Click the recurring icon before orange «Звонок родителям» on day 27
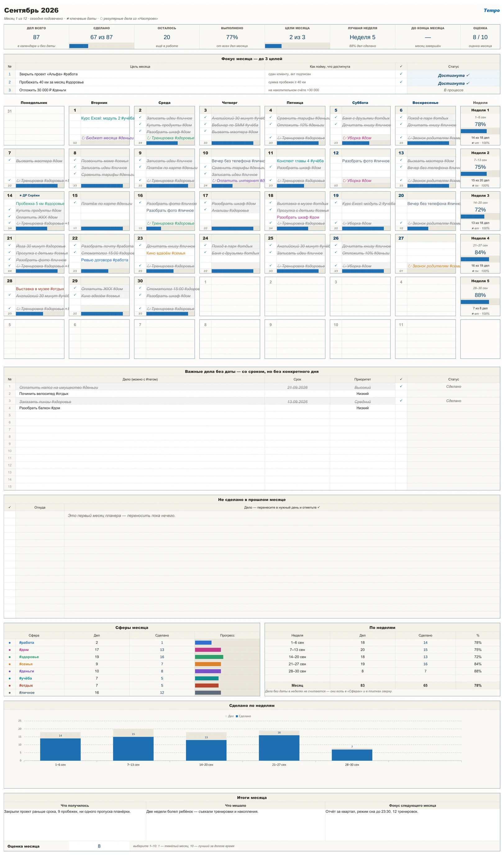The height and width of the screenshot is (855, 504). click(410, 266)
